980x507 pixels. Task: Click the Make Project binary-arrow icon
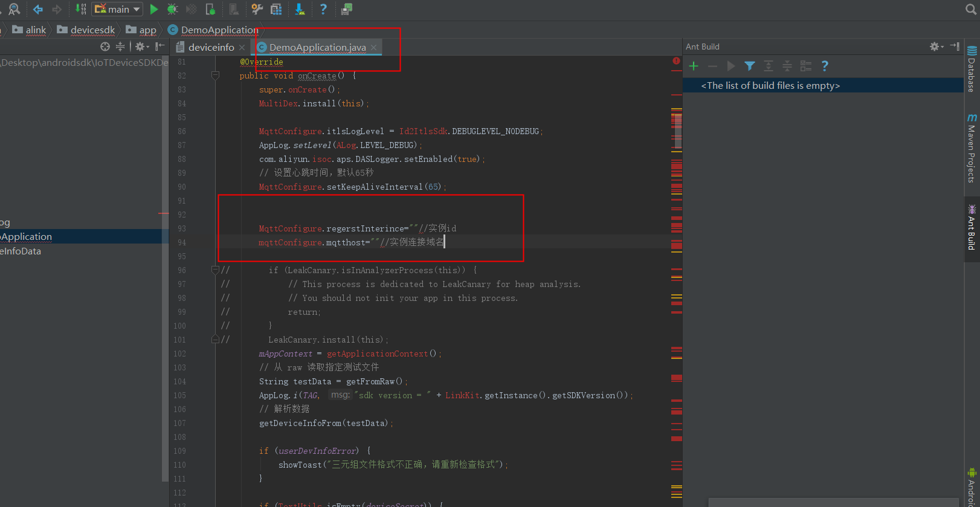81,9
